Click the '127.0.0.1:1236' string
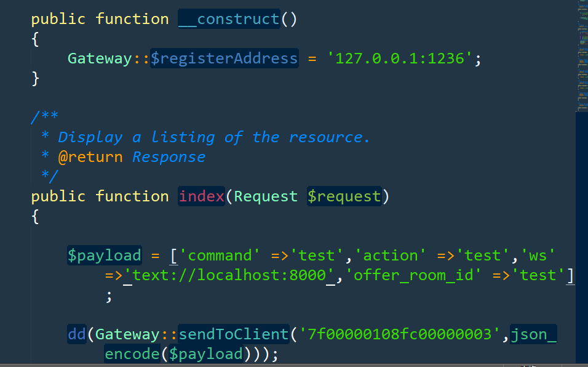Screen dimensions: 588x367 point(400,58)
